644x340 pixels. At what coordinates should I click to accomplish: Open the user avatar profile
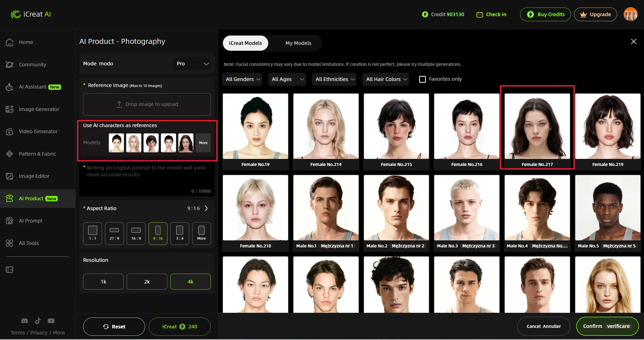[x=630, y=14]
